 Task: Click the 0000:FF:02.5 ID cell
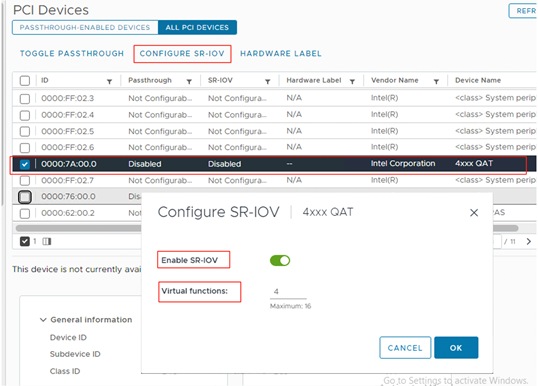pos(67,131)
